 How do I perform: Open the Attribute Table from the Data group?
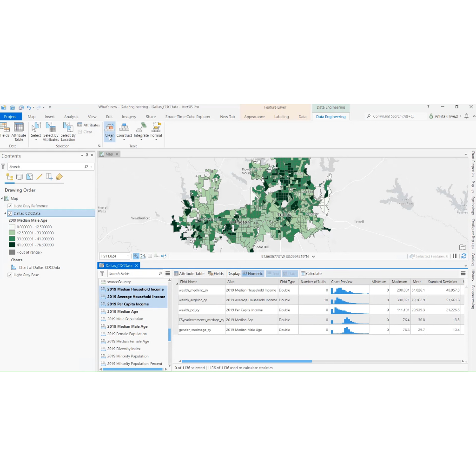[19, 131]
